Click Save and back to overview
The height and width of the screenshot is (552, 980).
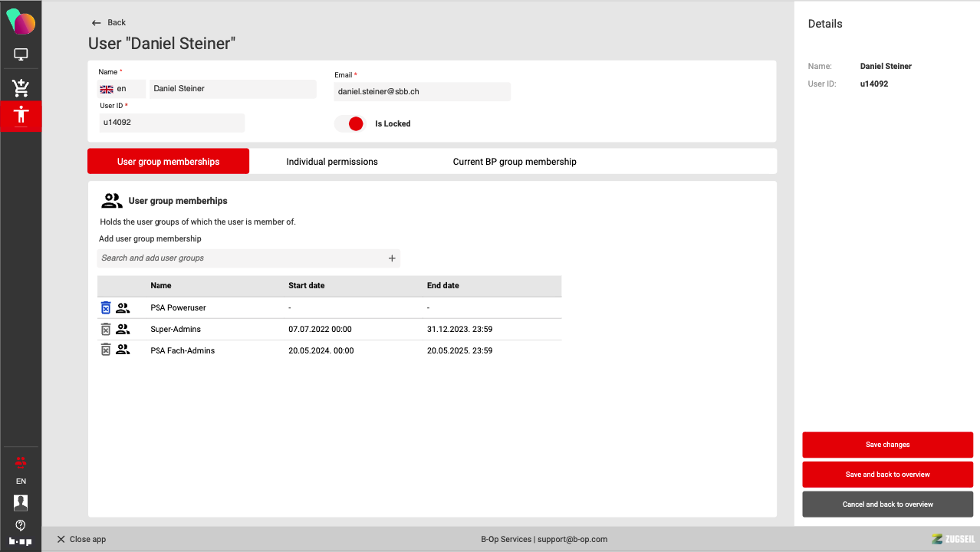point(887,475)
